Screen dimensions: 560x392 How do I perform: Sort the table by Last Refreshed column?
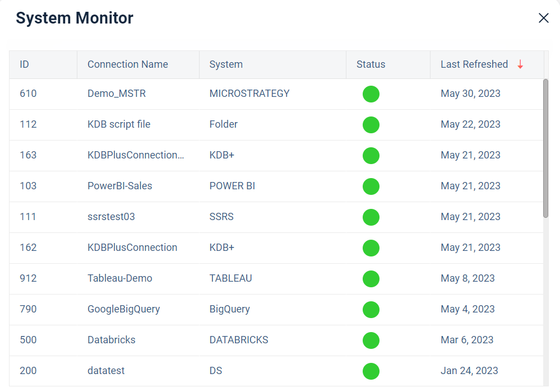(474, 64)
